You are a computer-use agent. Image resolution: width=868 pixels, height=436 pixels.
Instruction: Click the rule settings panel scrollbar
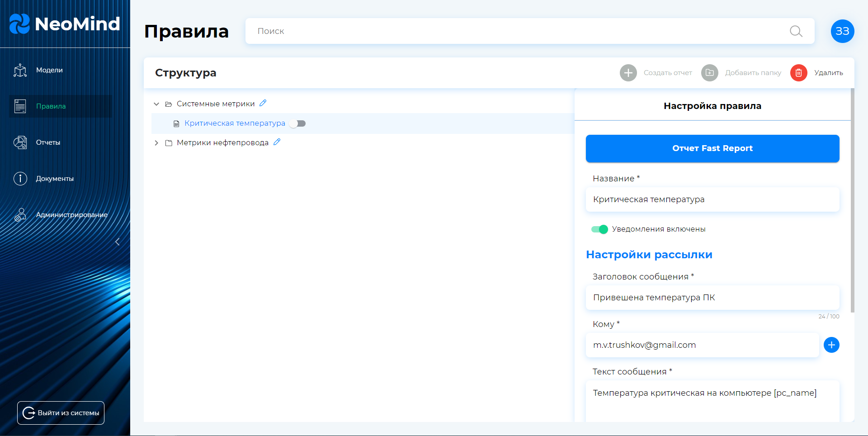coord(853,200)
